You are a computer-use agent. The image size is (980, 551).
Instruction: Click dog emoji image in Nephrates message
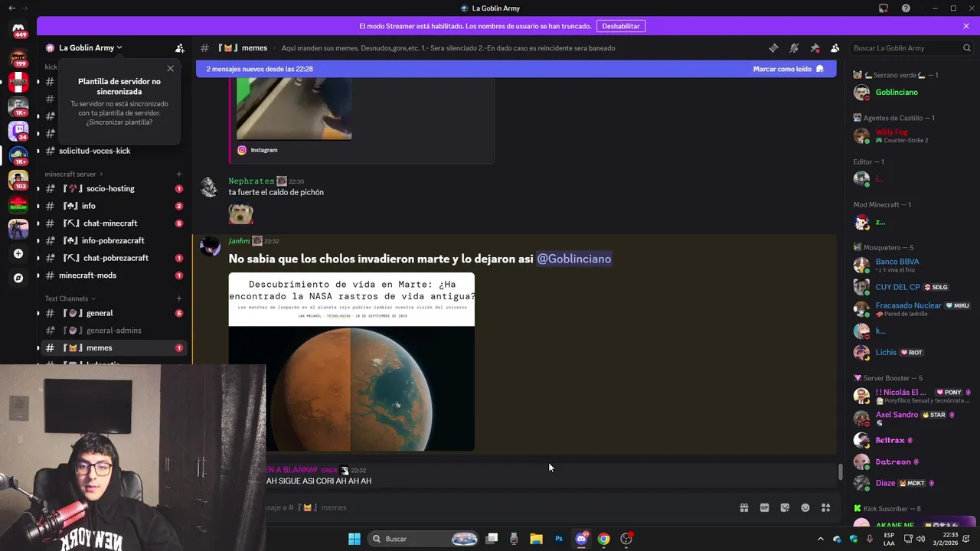(x=240, y=214)
